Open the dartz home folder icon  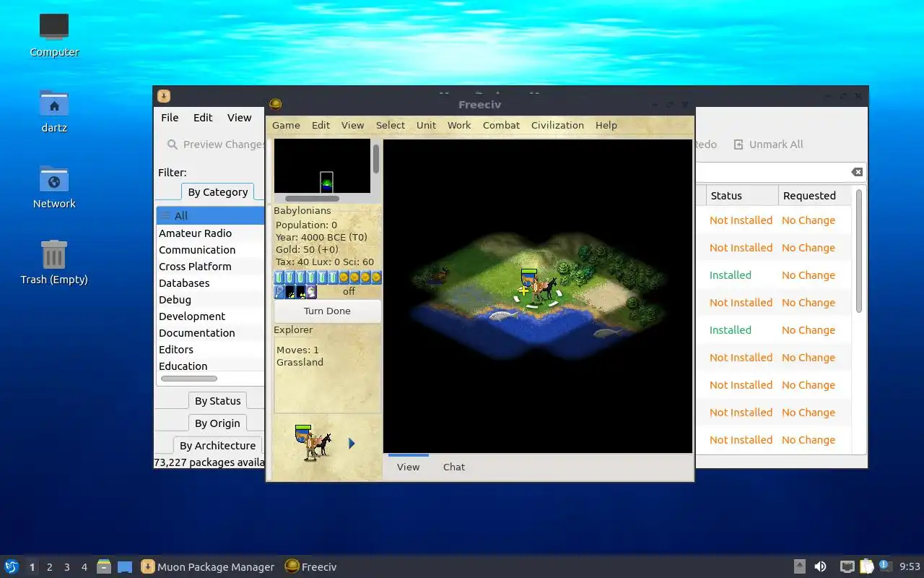pyautogui.click(x=54, y=111)
